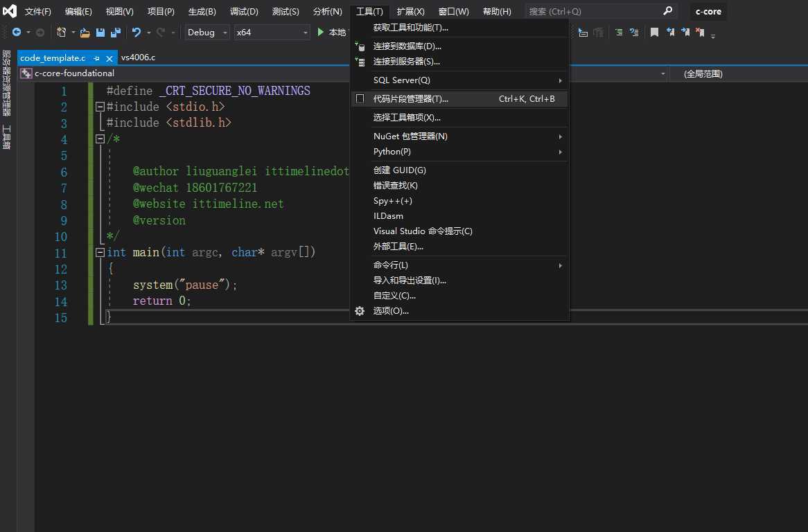Click the search magnifier icon

pyautogui.click(x=668, y=11)
